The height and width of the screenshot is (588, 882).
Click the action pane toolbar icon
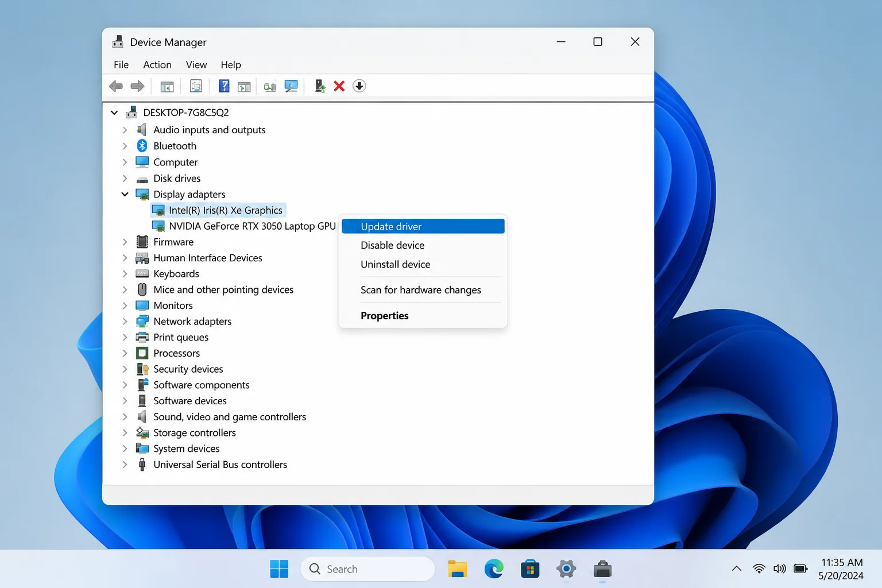[244, 86]
